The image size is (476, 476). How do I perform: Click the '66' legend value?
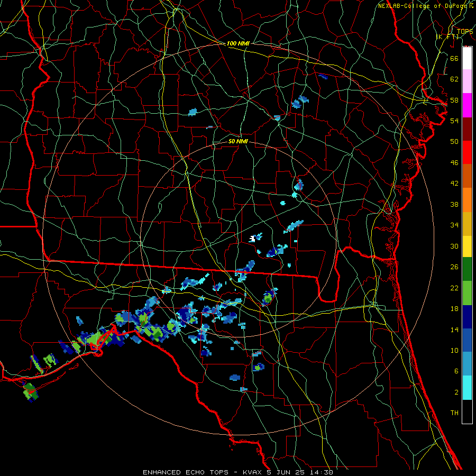tap(454, 58)
